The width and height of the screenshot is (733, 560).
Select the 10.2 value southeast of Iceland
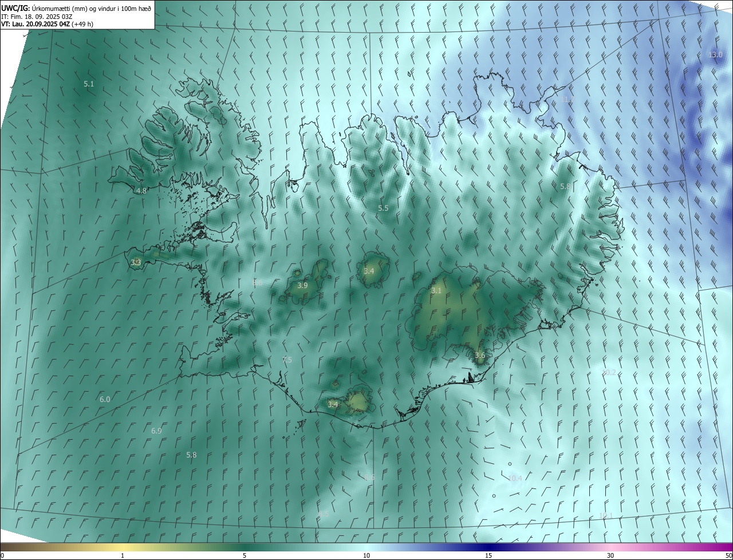(x=609, y=372)
